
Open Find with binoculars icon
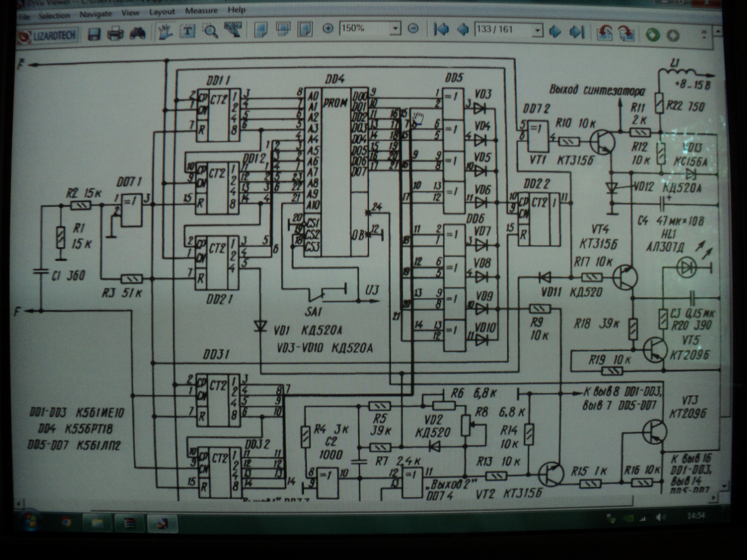click(x=137, y=34)
